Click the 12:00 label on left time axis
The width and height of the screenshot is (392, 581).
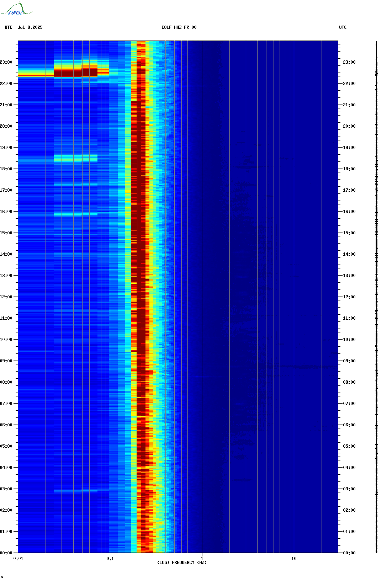click(6, 297)
